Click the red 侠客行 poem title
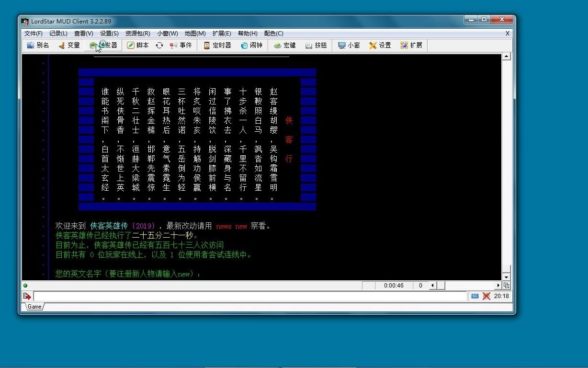The image size is (588, 368). (289, 139)
